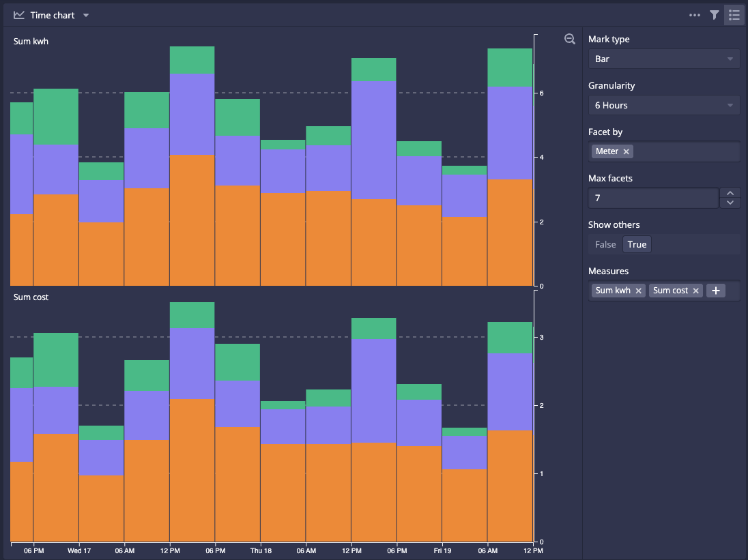Click the Measures label
Viewport: 748px width, 560px height.
(x=608, y=271)
